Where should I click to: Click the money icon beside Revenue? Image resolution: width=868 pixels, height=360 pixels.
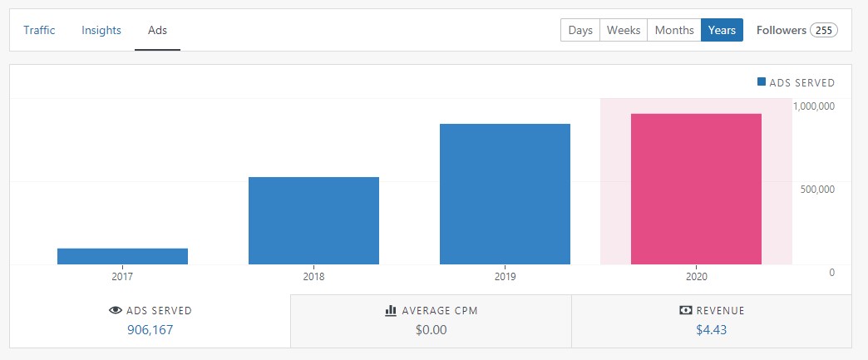coord(686,311)
